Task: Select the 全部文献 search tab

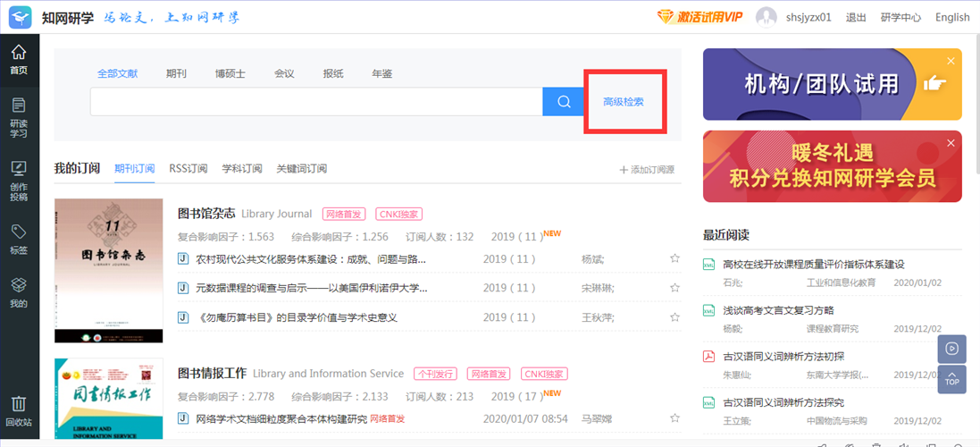Action: tap(118, 74)
